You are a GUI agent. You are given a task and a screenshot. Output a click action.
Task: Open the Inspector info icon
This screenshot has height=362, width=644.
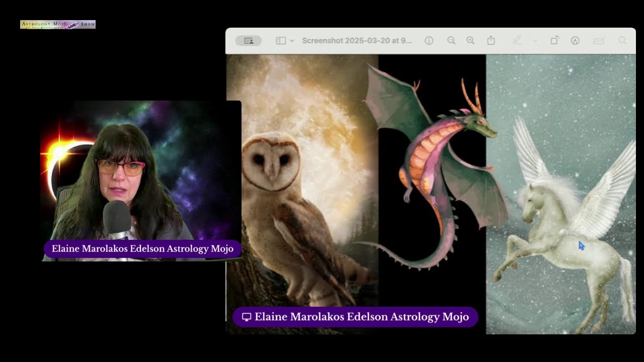pyautogui.click(x=429, y=41)
